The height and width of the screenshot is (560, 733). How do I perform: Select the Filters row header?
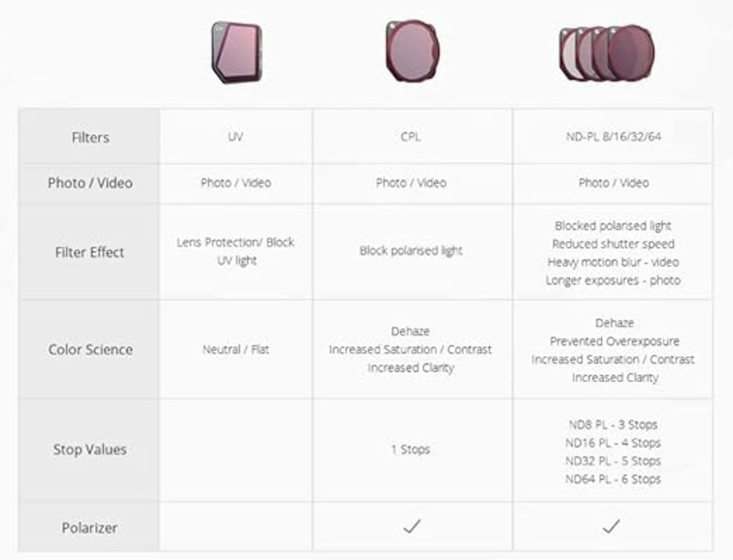[x=89, y=137]
